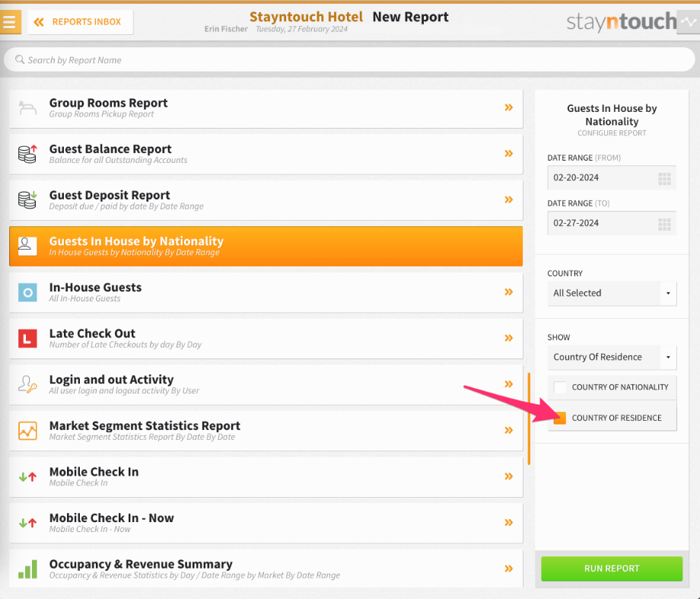Screen dimensions: 700x599
Task: Click the activity graph icon beside staytouch logo
Action: tap(689, 21)
